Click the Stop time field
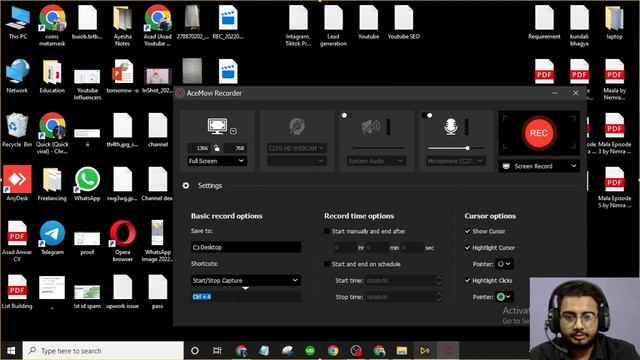The image size is (640, 360). pos(403,297)
